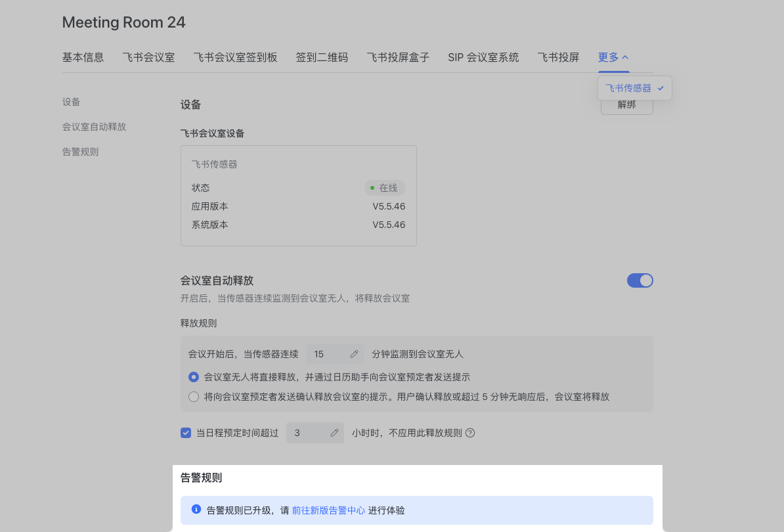Uncheck the 当日程预定时间超过 checkbox
This screenshot has height=532, width=784.
click(186, 433)
